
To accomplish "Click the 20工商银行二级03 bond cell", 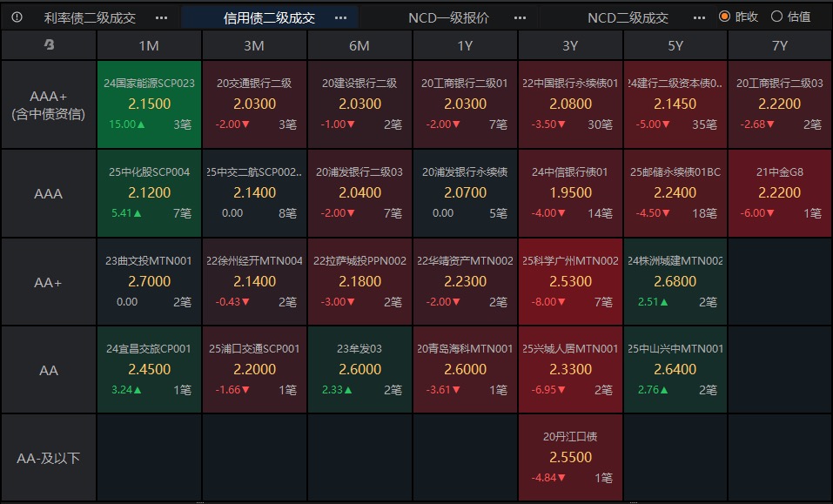I will point(780,104).
